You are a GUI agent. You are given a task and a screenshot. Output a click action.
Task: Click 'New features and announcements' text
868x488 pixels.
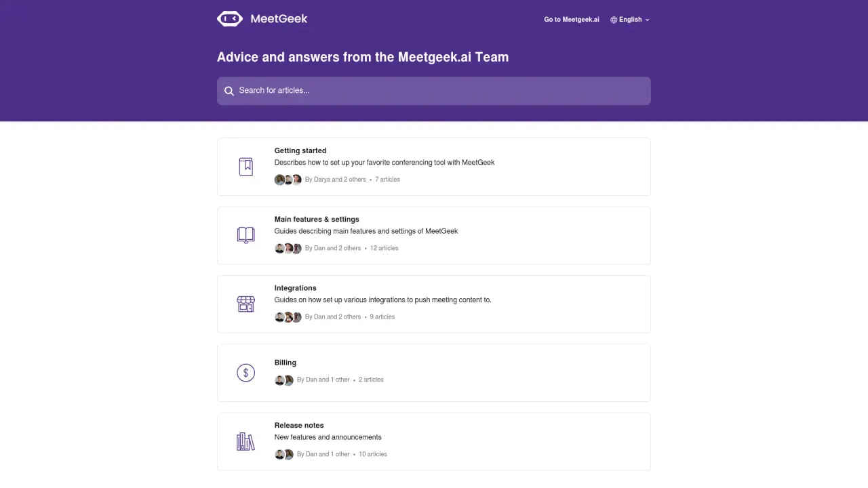point(328,437)
